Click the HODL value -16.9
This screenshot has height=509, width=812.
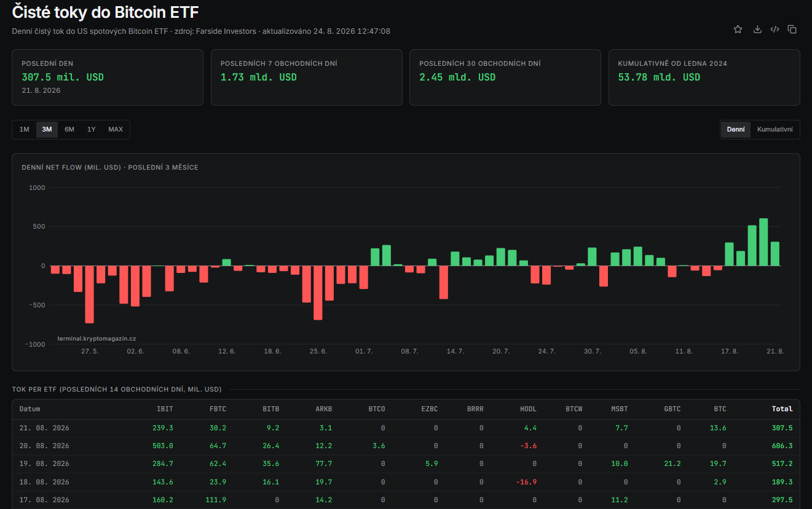point(527,482)
